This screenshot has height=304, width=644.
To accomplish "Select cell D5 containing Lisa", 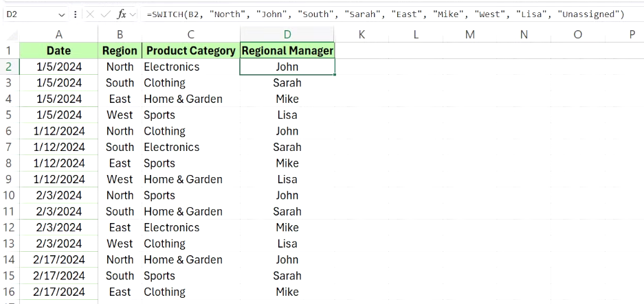I will pos(287,115).
